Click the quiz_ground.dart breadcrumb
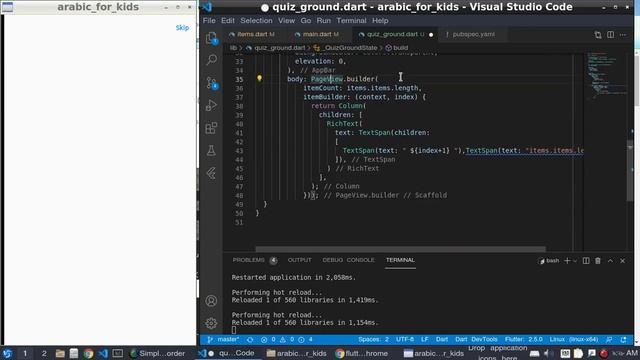The image size is (640, 360). coord(279,48)
